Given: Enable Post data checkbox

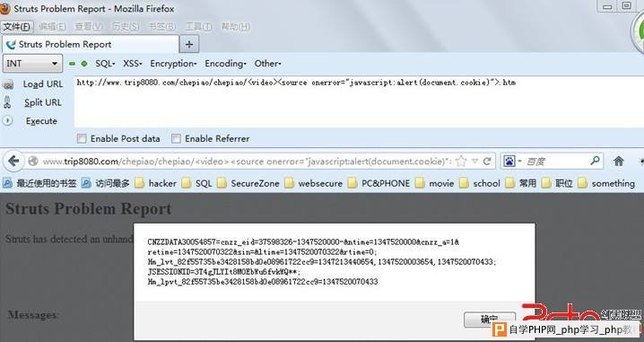Looking at the screenshot, I should click(82, 138).
